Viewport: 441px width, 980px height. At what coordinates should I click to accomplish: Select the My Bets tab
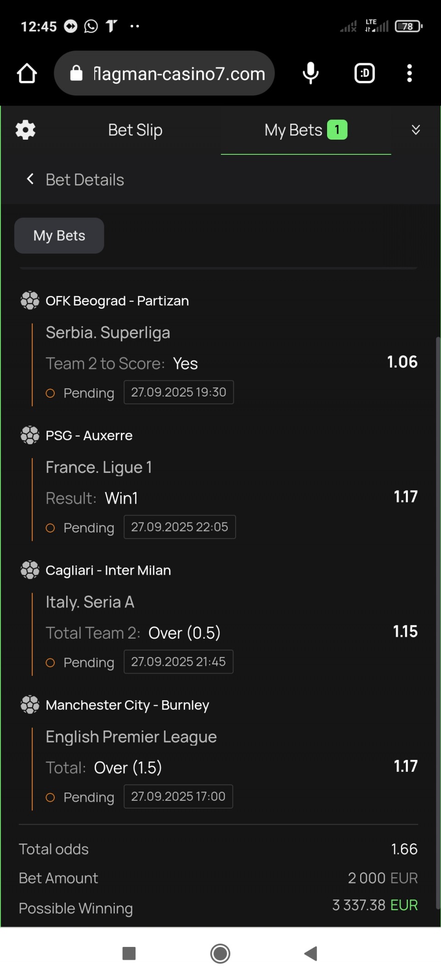[305, 130]
